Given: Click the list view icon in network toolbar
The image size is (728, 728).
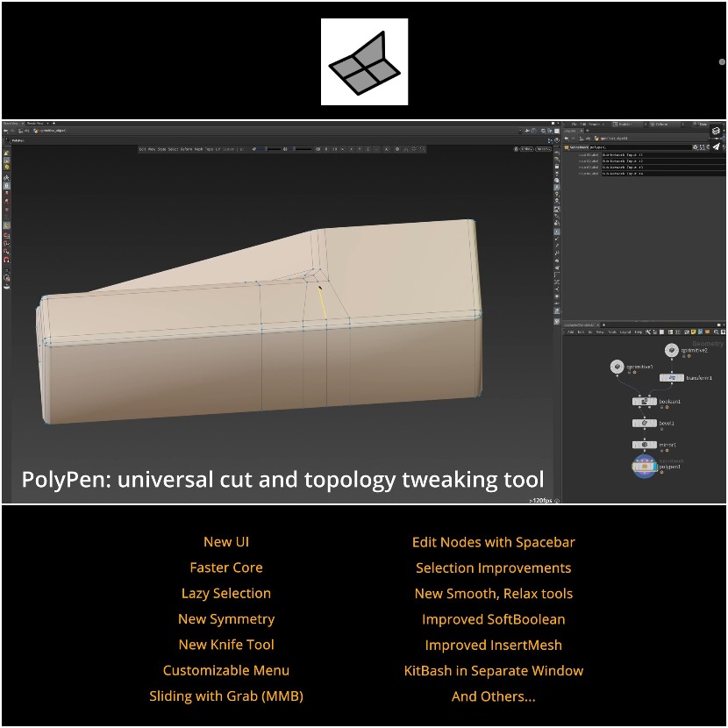Looking at the screenshot, I should point(662,332).
